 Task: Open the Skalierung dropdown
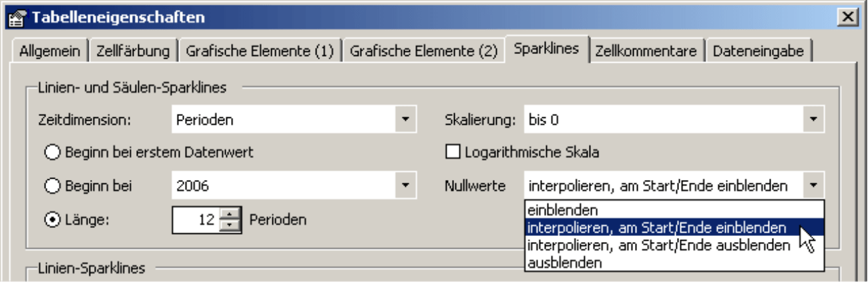point(813,120)
